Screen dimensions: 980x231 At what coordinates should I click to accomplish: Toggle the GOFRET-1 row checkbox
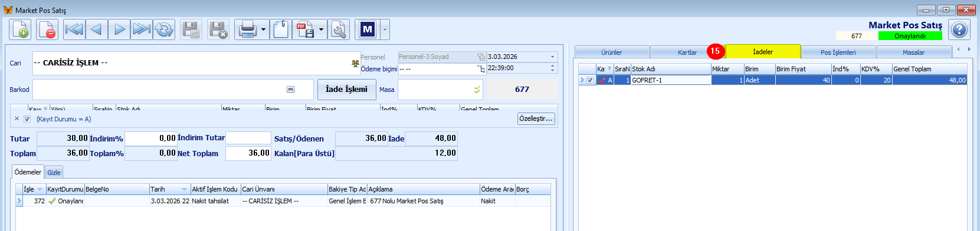click(x=590, y=80)
